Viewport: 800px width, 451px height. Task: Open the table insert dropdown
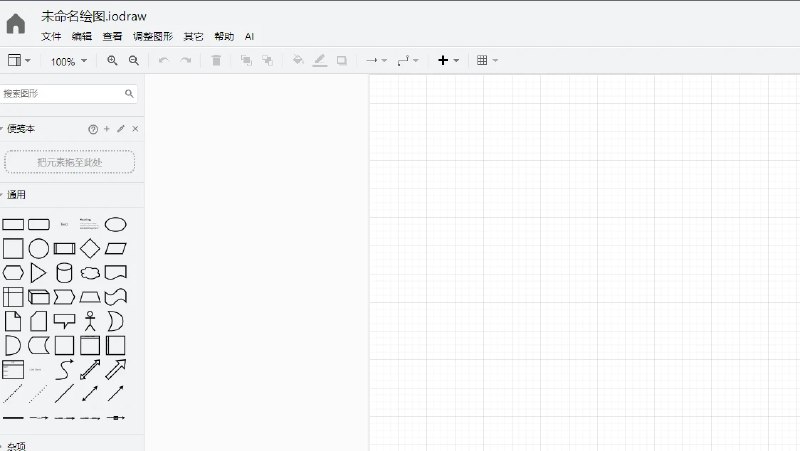pyautogui.click(x=487, y=61)
